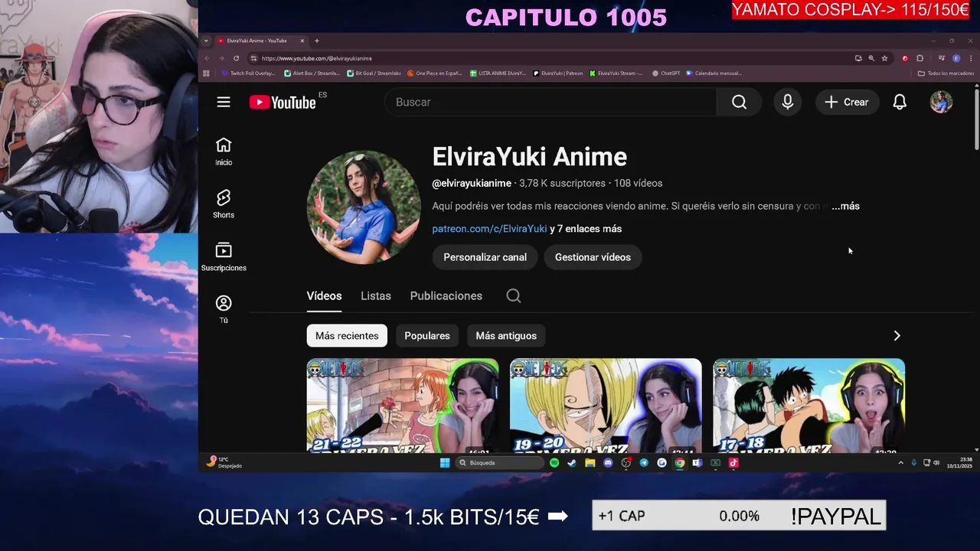
Task: Open One Piece en Español bookmark
Action: pyautogui.click(x=434, y=73)
